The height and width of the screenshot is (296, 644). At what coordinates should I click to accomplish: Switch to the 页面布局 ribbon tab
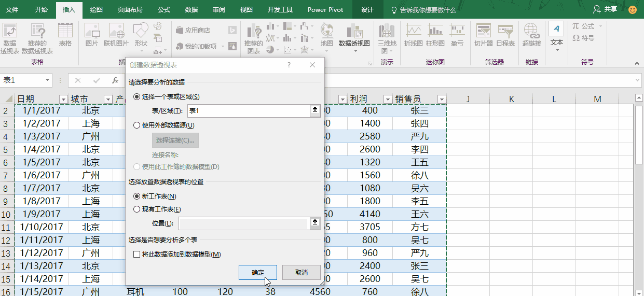tap(130, 10)
